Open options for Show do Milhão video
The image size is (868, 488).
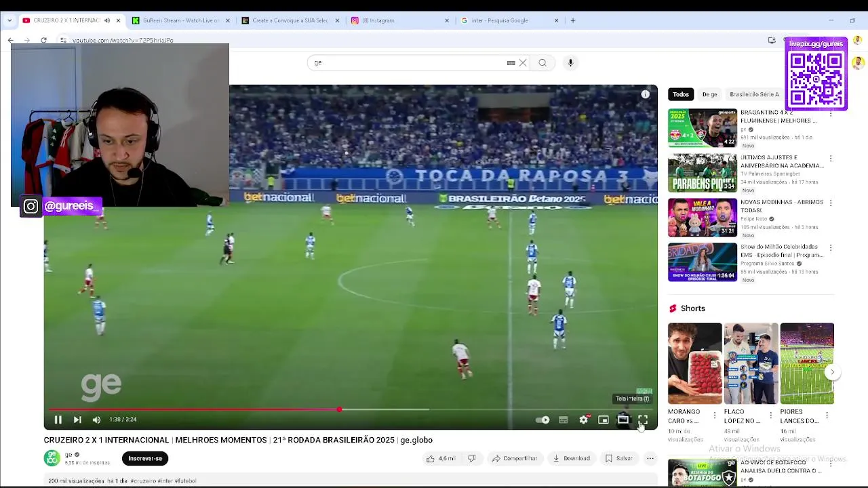pyautogui.click(x=831, y=248)
